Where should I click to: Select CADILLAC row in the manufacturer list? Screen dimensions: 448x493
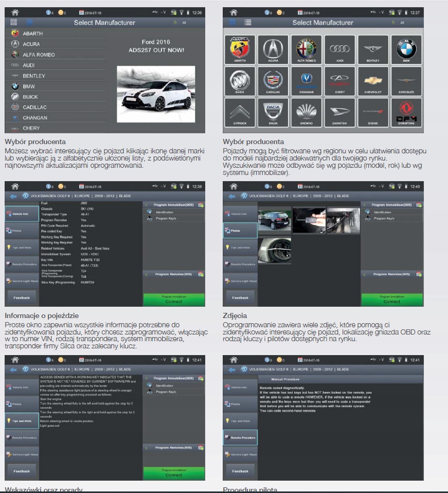56,107
